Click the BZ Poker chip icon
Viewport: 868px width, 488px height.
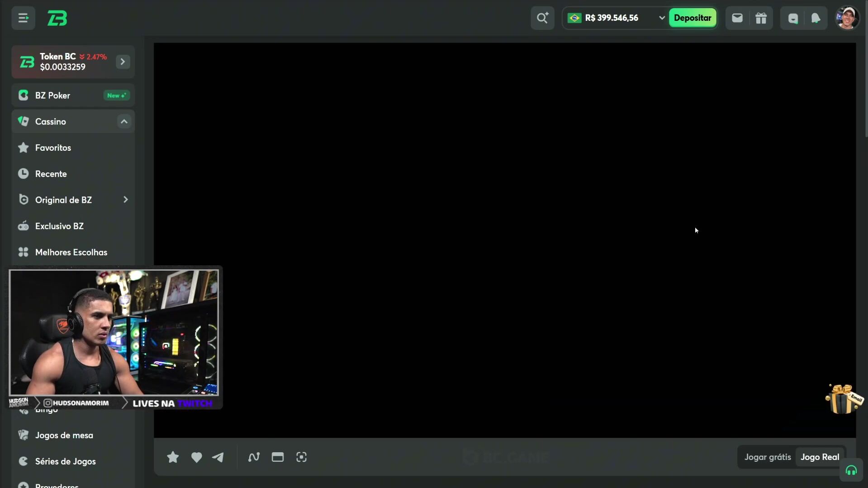(24, 96)
